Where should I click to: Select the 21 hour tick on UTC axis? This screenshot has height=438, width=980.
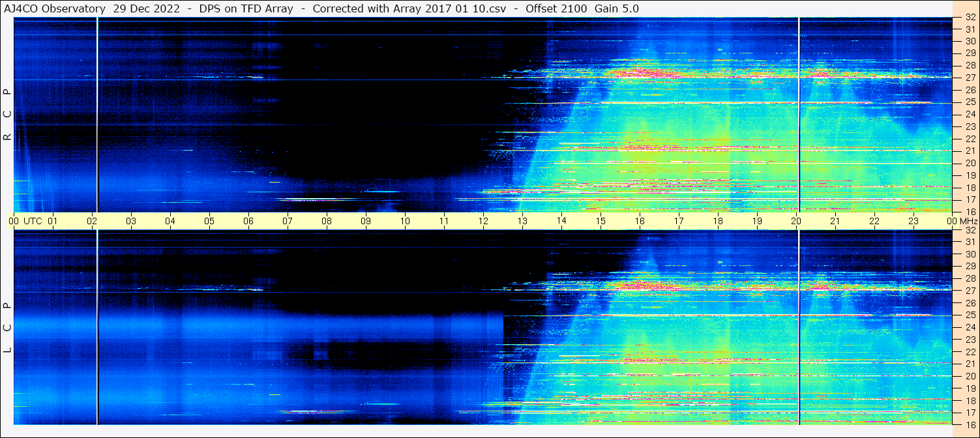pyautogui.click(x=835, y=221)
